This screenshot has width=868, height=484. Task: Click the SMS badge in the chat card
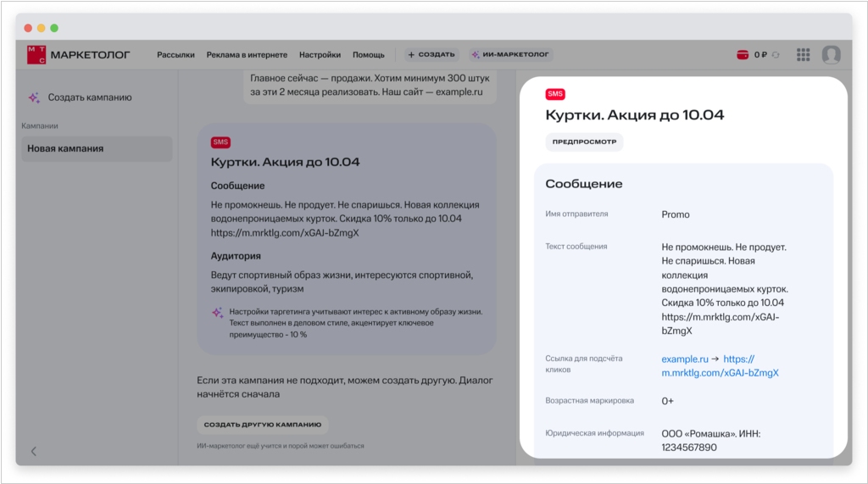click(220, 142)
